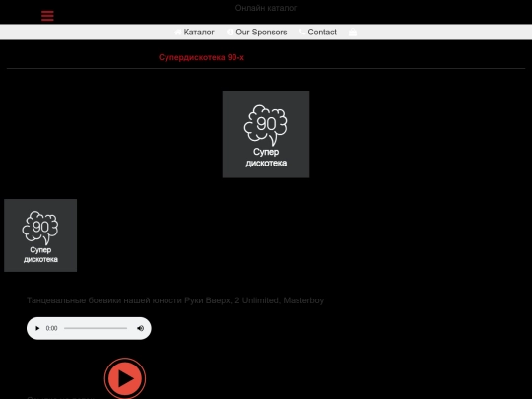Open the red hamburger menu
This screenshot has height=399, width=532.
pos(47,16)
